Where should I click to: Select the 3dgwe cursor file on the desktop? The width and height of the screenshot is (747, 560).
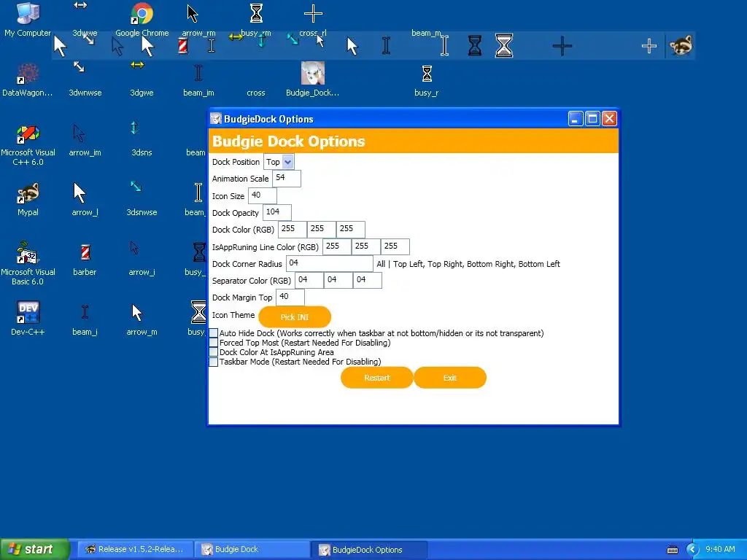(x=142, y=80)
